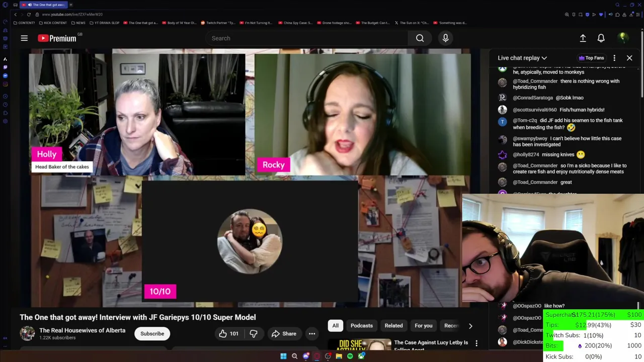Click the heart bookmark toolbar icon
Image resolution: width=644 pixels, height=362 pixels.
click(x=601, y=15)
